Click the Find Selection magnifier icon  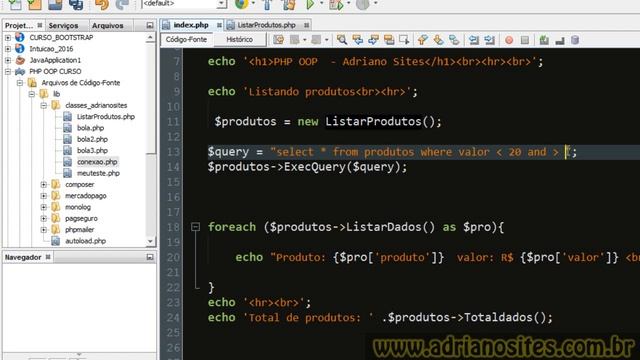342,40
